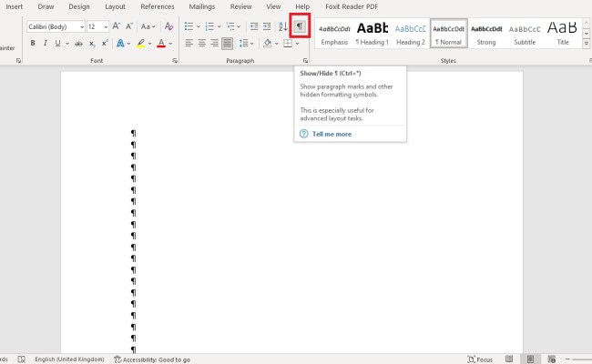Align text left
Screen dimensions: 592x364
point(189,44)
